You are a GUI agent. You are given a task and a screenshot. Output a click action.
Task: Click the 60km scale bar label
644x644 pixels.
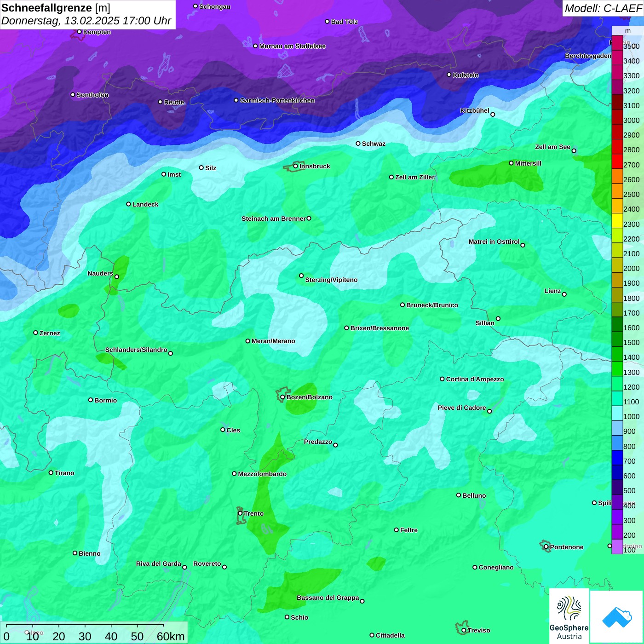pyautogui.click(x=171, y=636)
